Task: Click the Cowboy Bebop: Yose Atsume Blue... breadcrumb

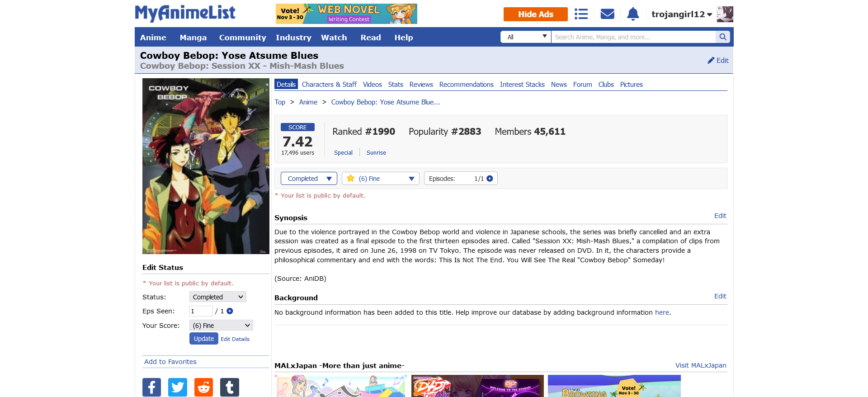Action: pos(386,102)
